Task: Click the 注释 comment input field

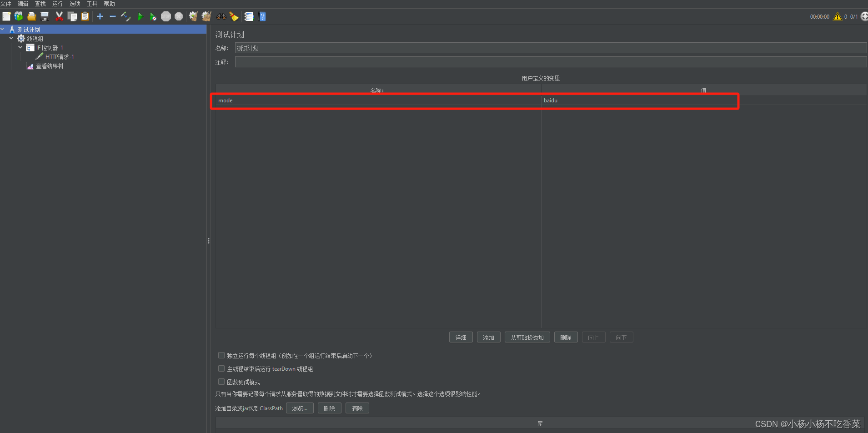Action: pos(551,62)
